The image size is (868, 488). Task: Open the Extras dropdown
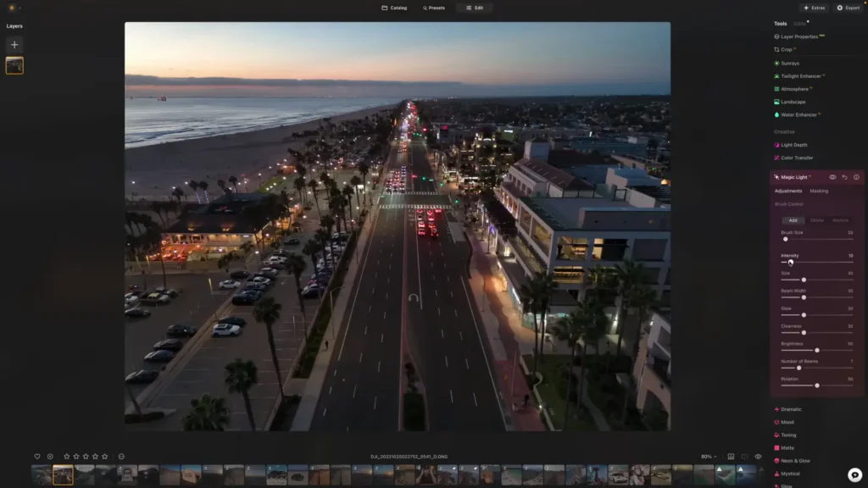(813, 8)
